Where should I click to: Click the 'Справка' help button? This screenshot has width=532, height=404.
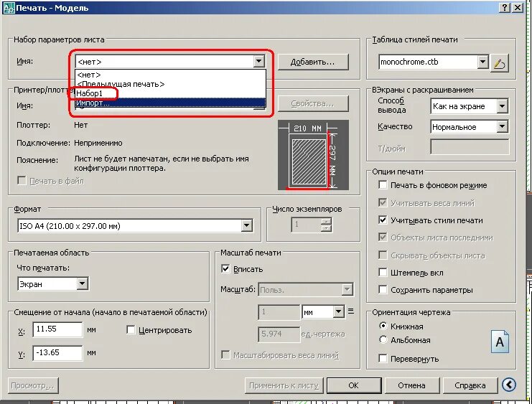470,385
